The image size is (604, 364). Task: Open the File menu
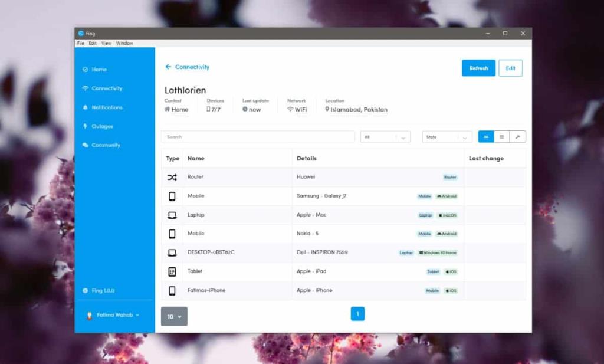pos(80,43)
